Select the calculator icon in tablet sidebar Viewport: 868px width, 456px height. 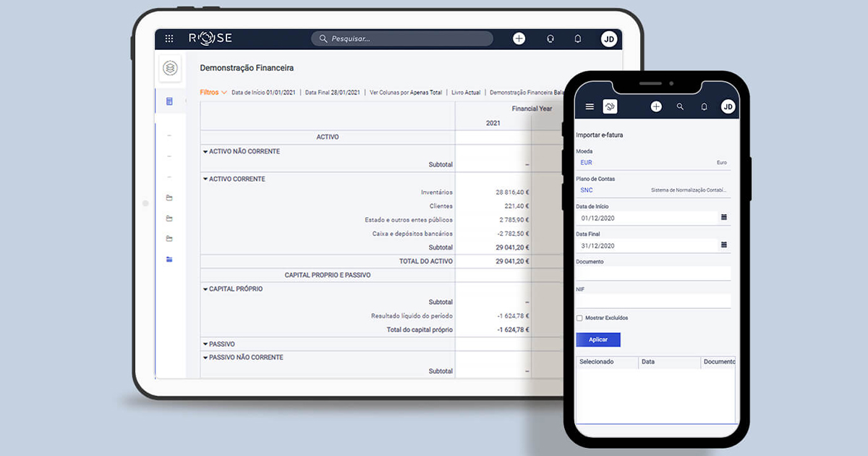tap(169, 101)
